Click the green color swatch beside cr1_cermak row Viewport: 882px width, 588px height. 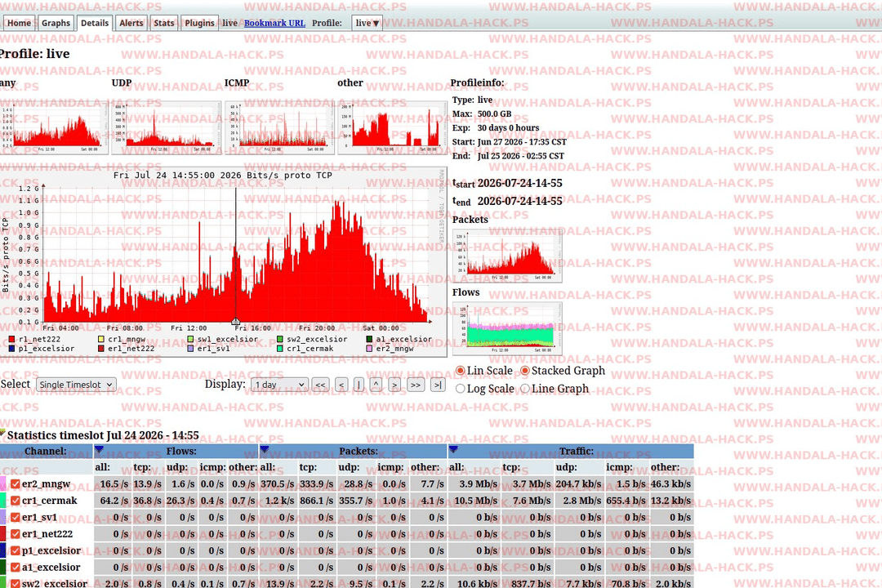click(2, 501)
